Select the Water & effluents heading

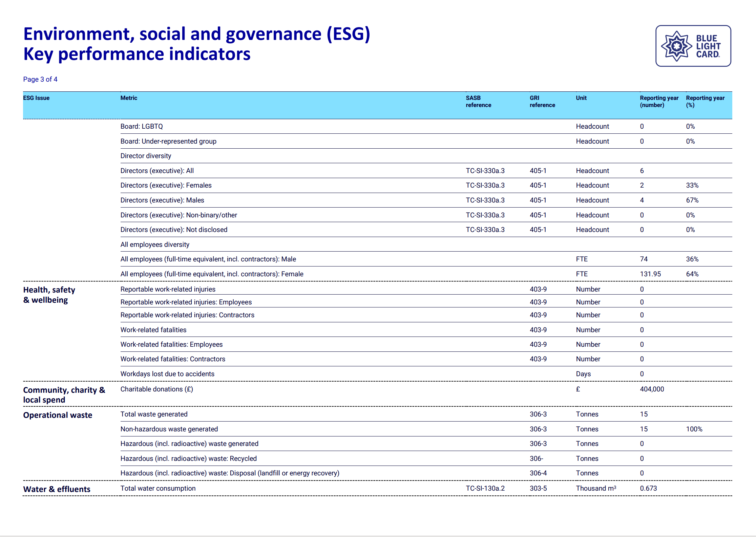(57, 489)
